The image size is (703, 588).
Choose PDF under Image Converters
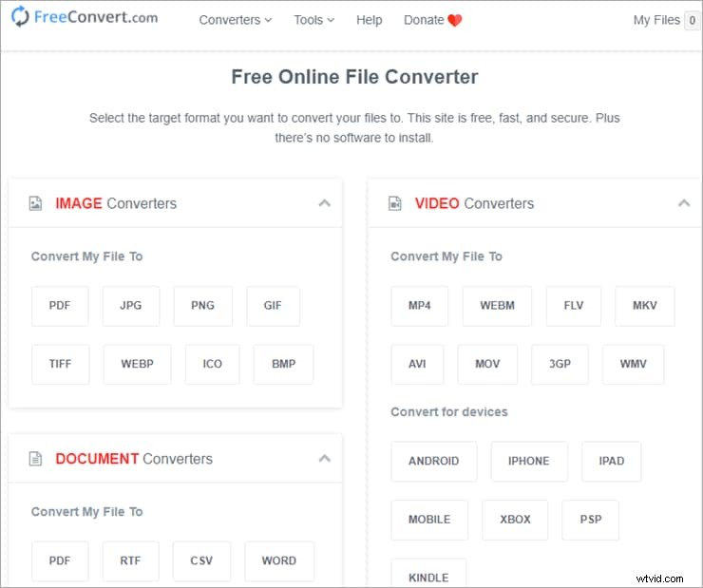click(x=60, y=306)
